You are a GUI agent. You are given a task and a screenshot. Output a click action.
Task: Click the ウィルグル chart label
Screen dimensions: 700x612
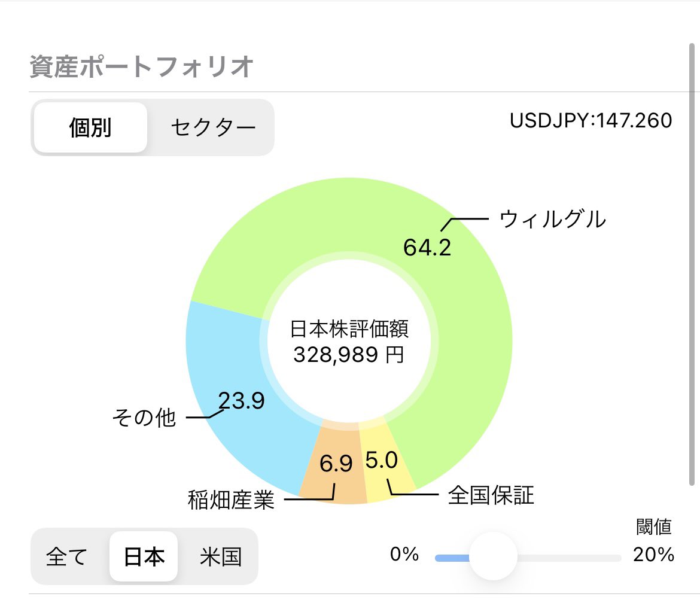coord(552,220)
